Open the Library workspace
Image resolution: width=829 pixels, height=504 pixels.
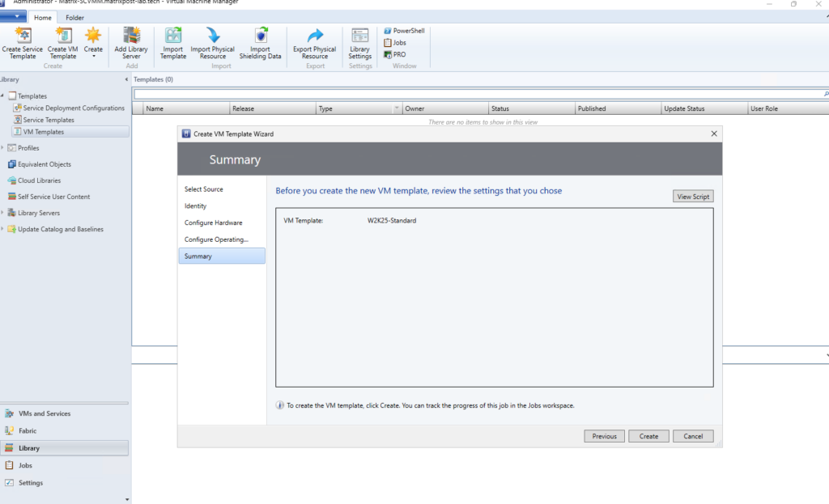(x=64, y=448)
